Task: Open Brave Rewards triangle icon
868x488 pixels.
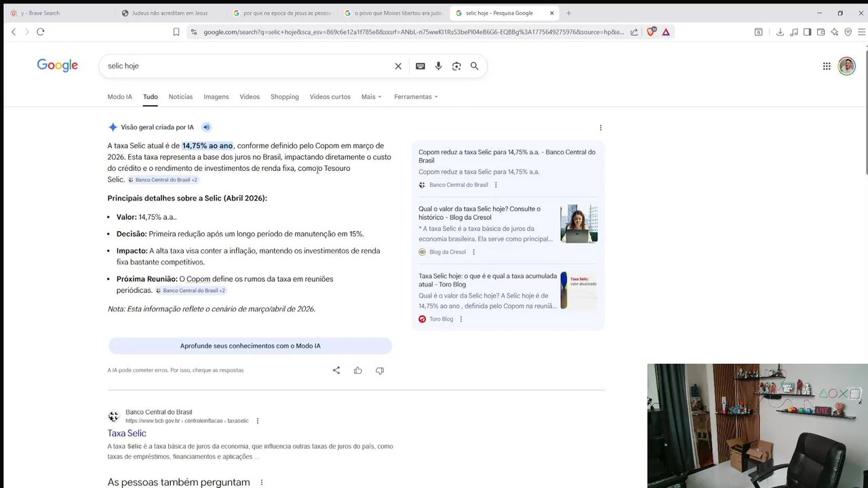Action: (666, 32)
